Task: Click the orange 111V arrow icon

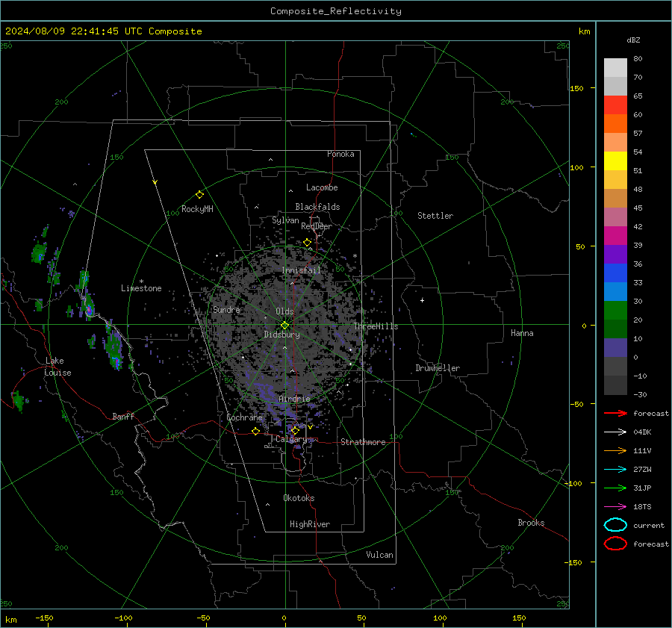Action: [615, 450]
